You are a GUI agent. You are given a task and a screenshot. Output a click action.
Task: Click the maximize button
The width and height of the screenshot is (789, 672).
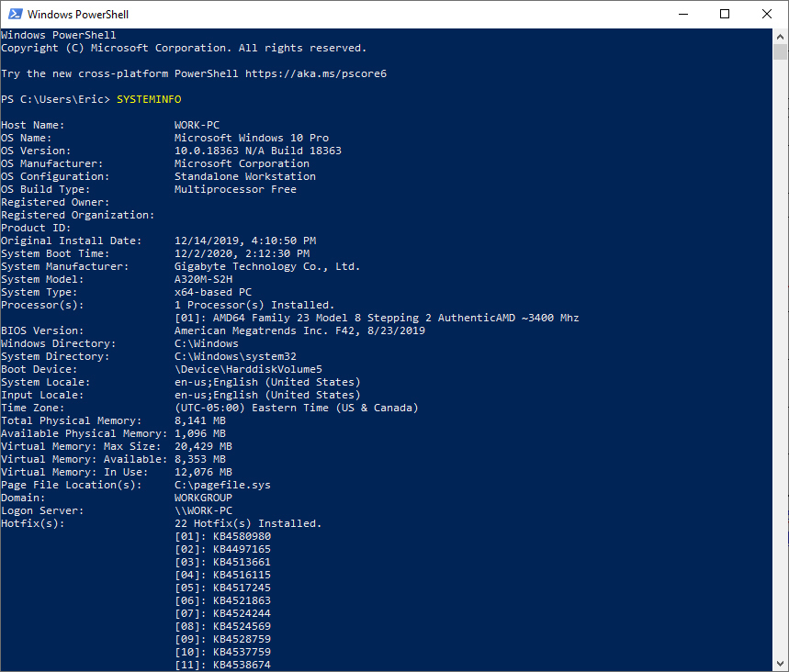(725, 14)
